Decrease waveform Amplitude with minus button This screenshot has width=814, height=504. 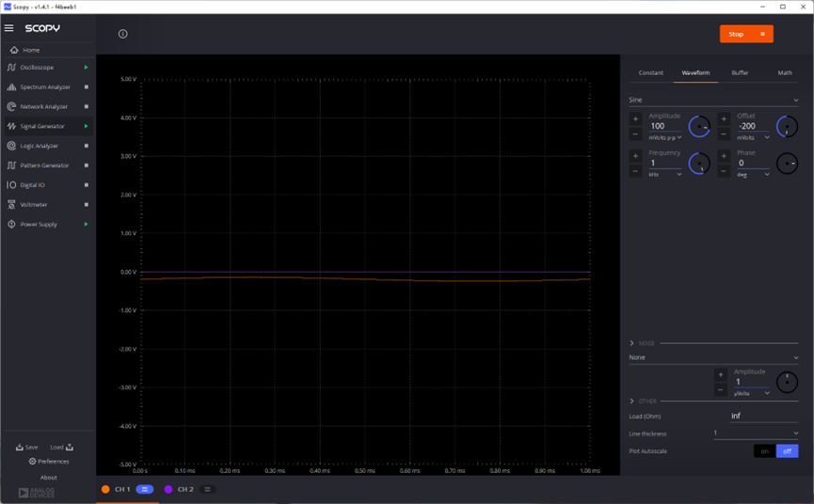(635, 134)
